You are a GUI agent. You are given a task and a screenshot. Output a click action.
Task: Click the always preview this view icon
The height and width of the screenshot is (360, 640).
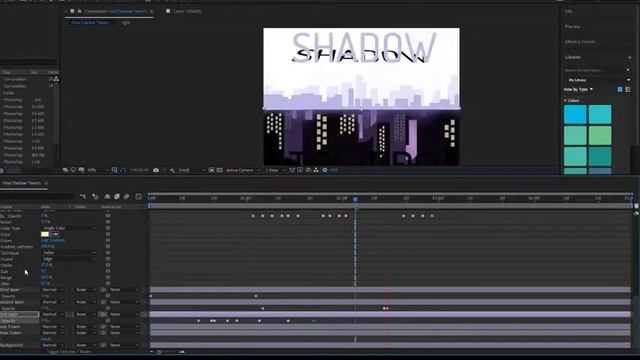click(65, 170)
